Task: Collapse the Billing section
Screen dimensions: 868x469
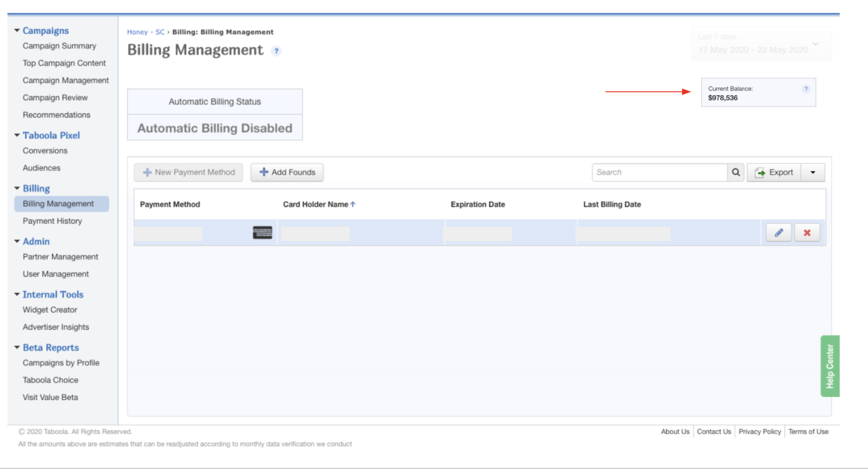Action: [17, 188]
